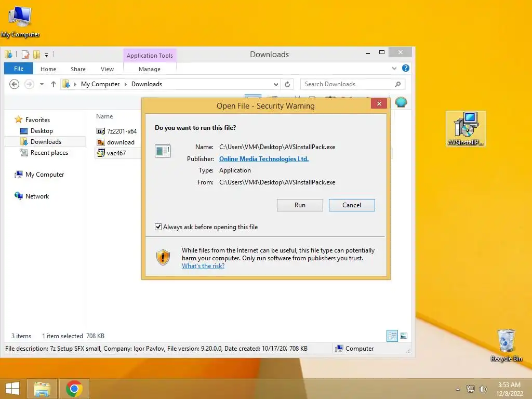Image resolution: width=532 pixels, height=399 pixels.
Task: Expand breadcrumb arrow after My Computer
Action: click(x=125, y=84)
